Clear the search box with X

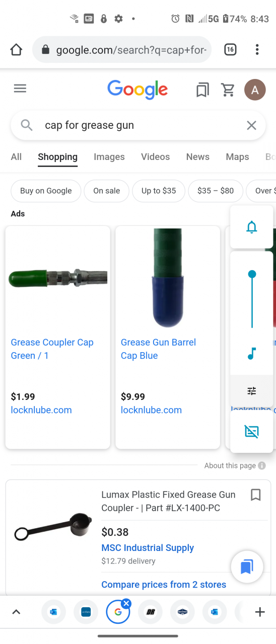coord(251,125)
